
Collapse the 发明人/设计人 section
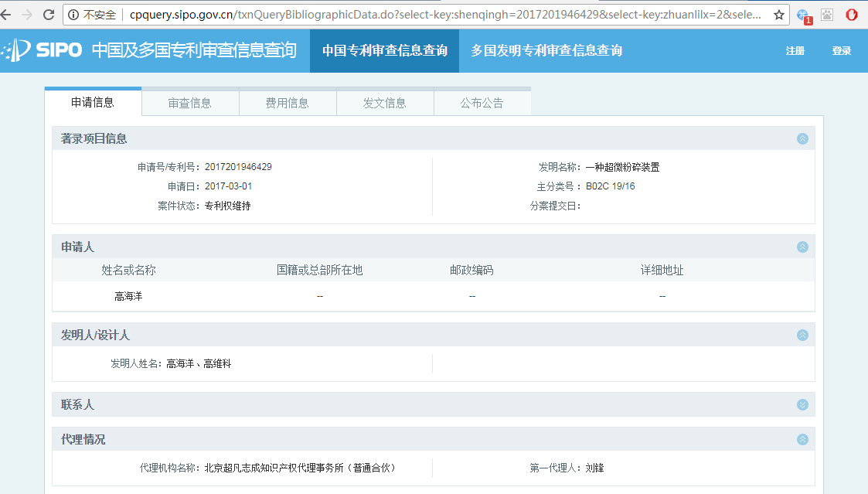click(802, 336)
